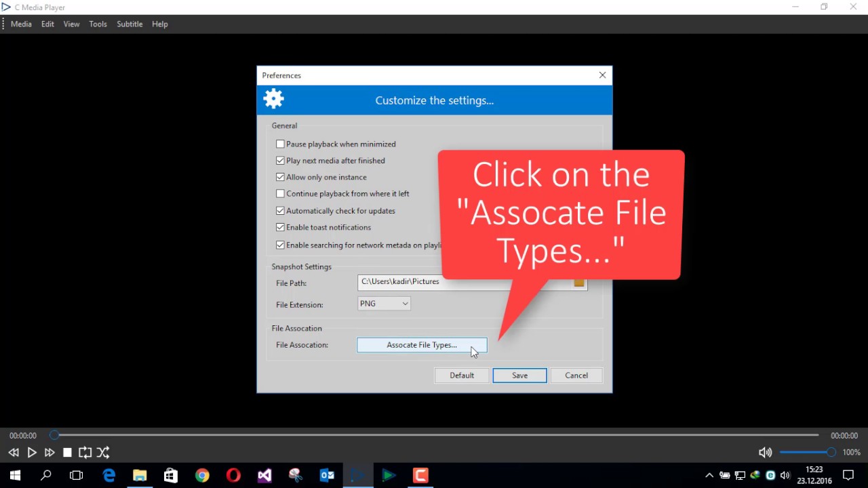
Task: Open the Media menu
Action: click(21, 24)
